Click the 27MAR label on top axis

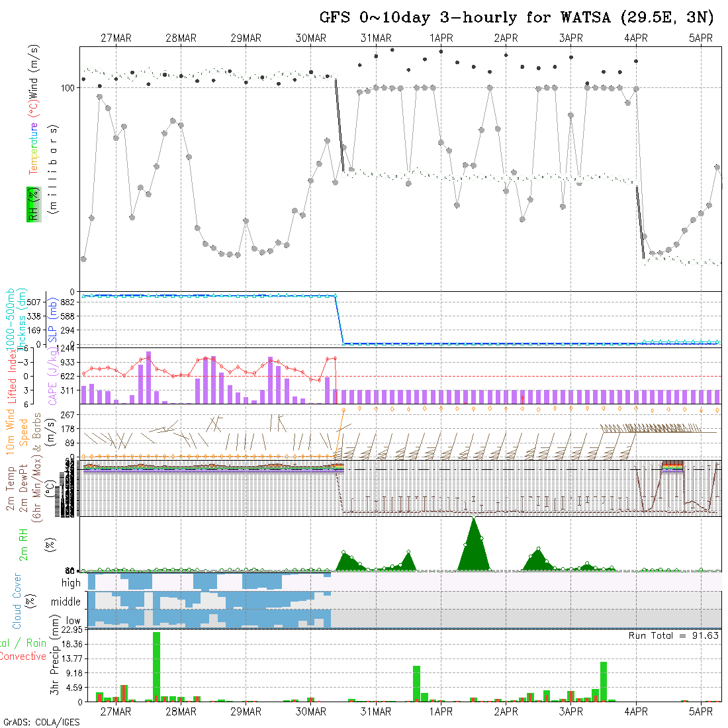click(116, 38)
